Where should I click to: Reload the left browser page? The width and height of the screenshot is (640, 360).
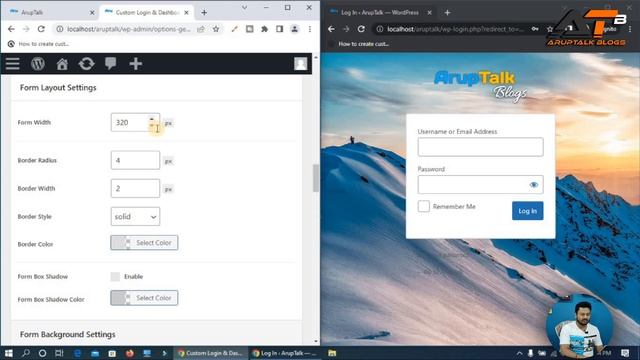pyautogui.click(x=41, y=29)
